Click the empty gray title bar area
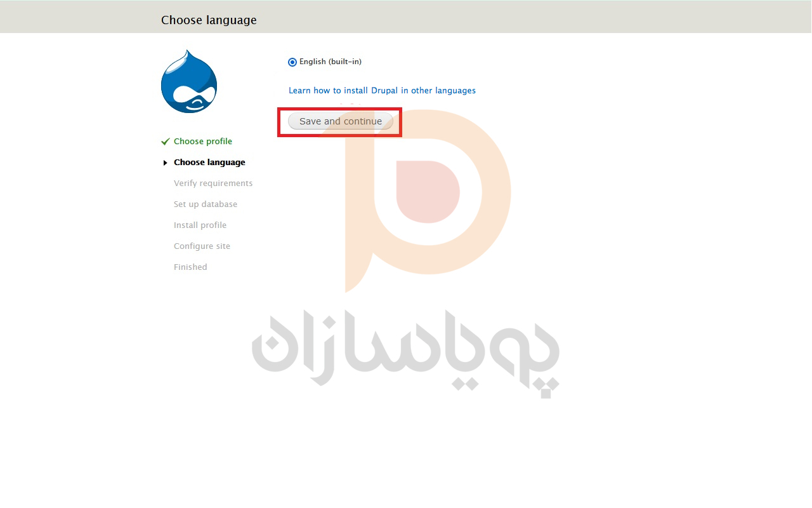 [x=533, y=17]
